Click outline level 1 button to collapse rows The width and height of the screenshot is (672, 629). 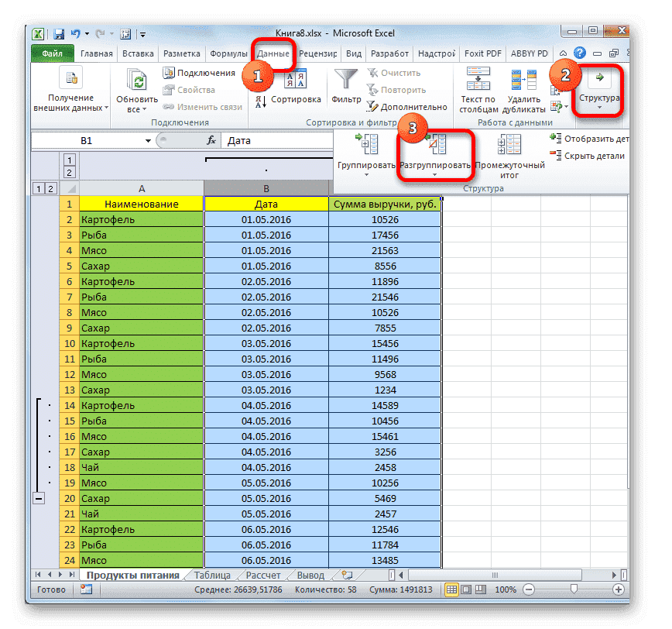[38, 188]
